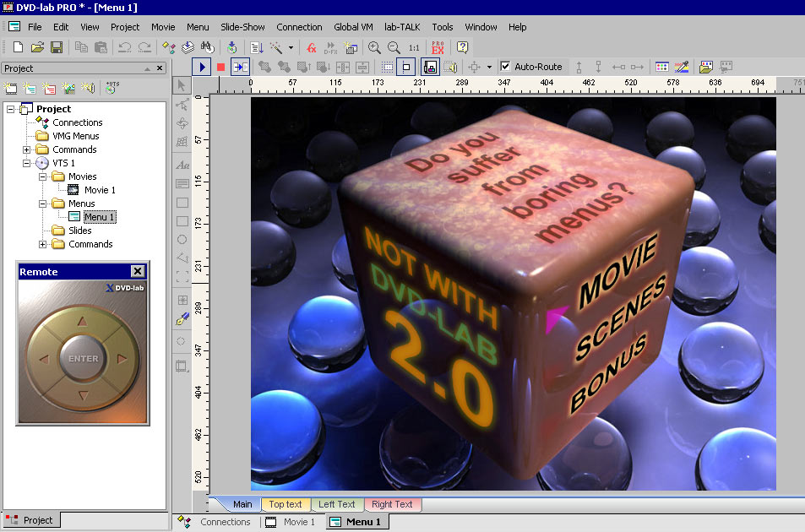
Task: Expand the upper Commands folder
Action: (x=27, y=149)
